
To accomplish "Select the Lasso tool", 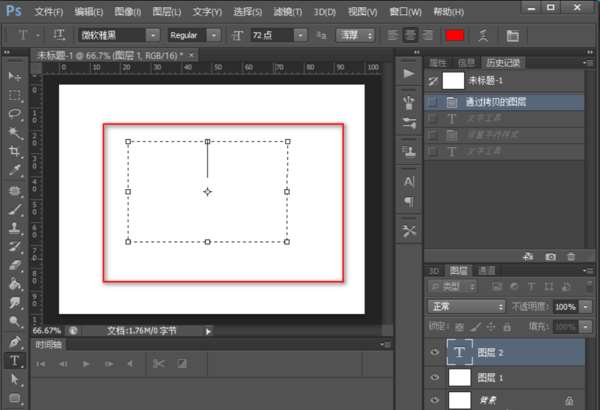I will pos(15,114).
